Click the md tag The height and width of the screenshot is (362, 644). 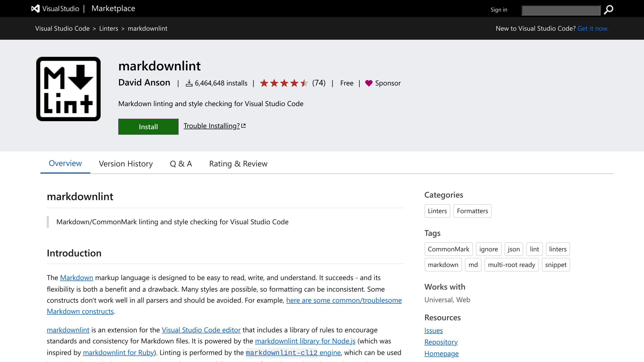click(473, 265)
